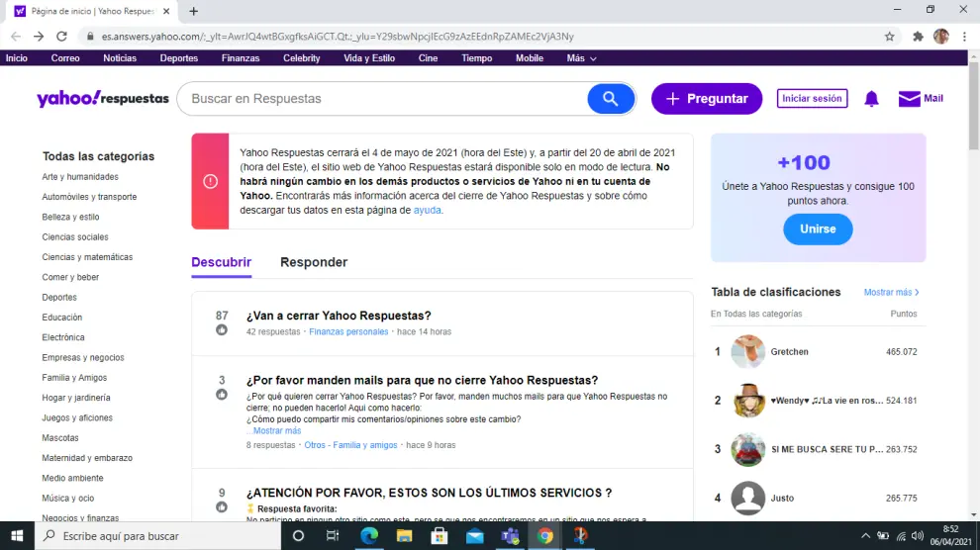Open Microsoft Edge from the taskbar
Image resolution: width=980 pixels, height=550 pixels.
[369, 536]
